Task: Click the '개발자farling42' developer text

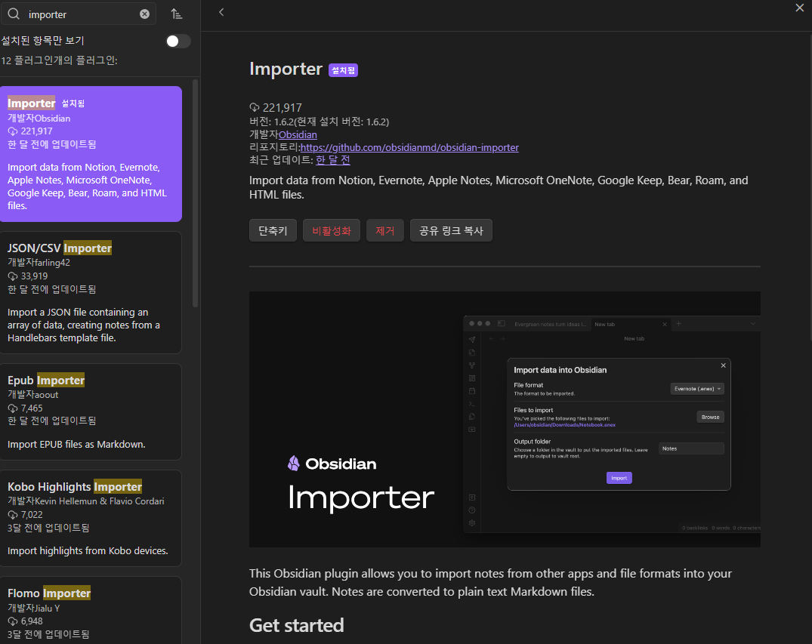Action: click(39, 263)
